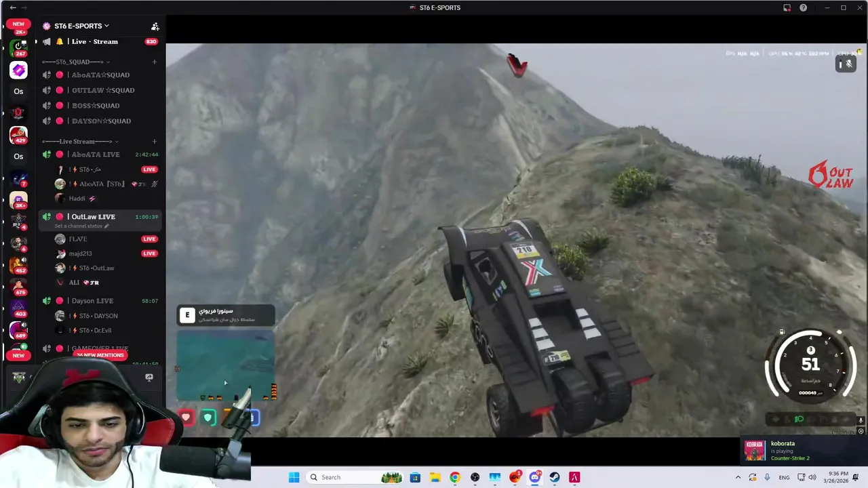Open the volume control in system tray
Image resolution: width=868 pixels, height=488 pixels.
click(x=812, y=477)
